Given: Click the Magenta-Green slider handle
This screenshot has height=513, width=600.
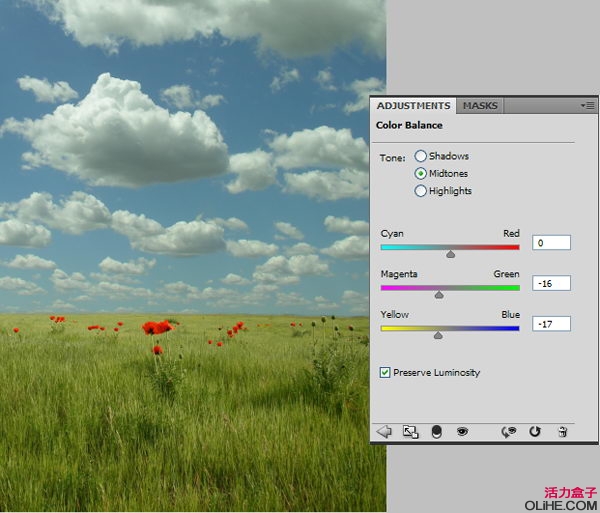Looking at the screenshot, I should [x=439, y=295].
